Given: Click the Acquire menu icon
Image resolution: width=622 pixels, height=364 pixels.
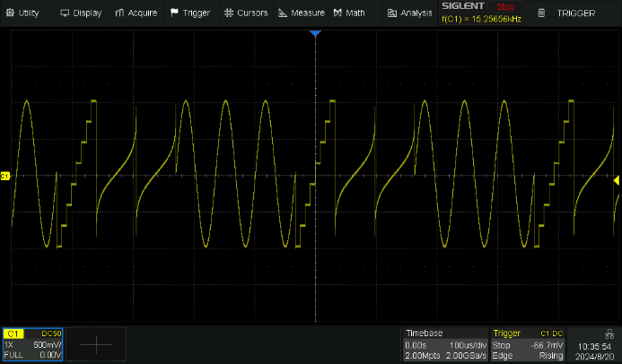Looking at the screenshot, I should coord(120,13).
